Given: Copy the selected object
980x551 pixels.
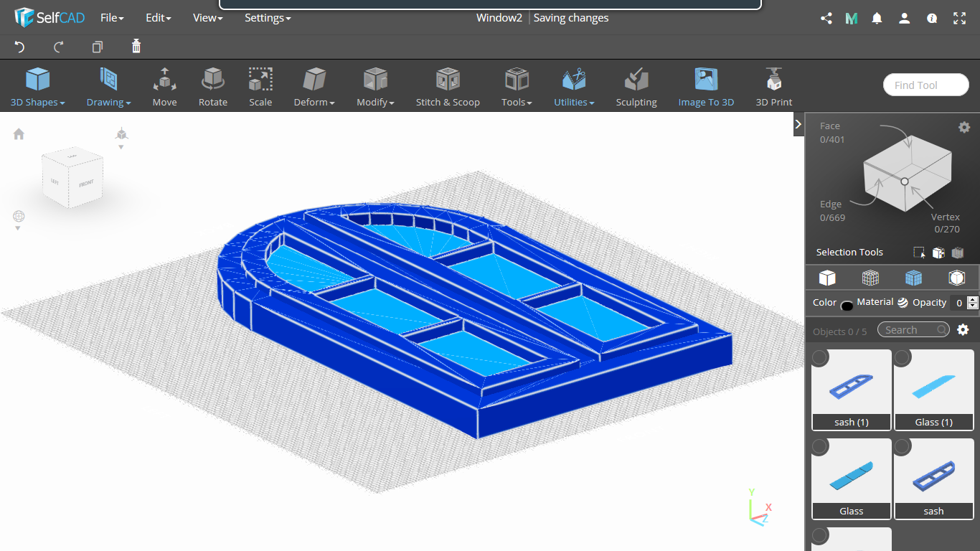Looking at the screenshot, I should pos(98,47).
